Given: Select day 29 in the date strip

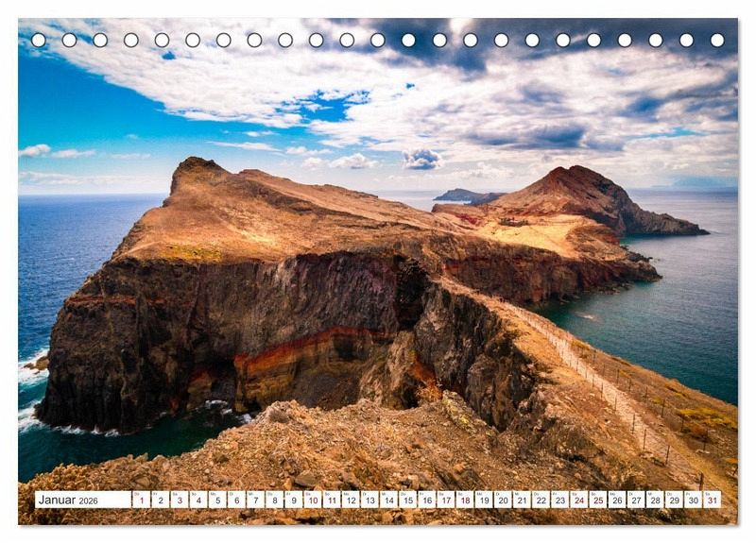Looking at the screenshot, I should (x=675, y=500).
